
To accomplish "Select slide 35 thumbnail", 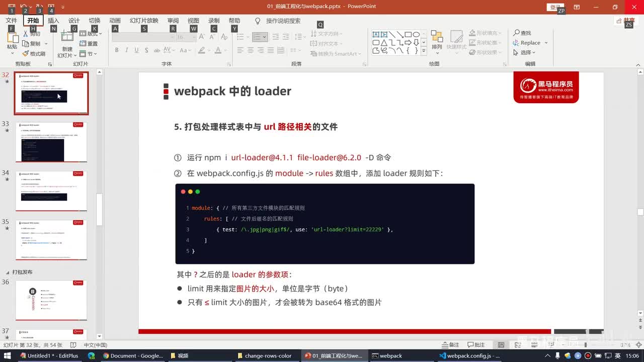I will coord(51,240).
